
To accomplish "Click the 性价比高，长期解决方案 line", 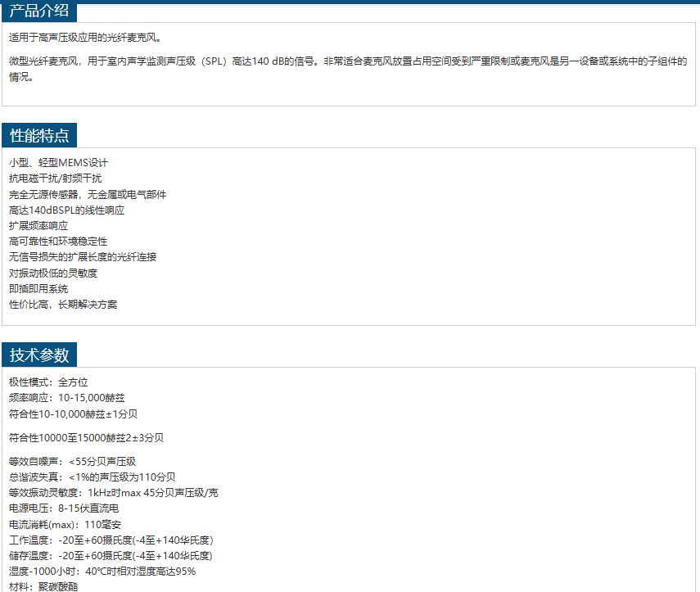I will [x=63, y=305].
